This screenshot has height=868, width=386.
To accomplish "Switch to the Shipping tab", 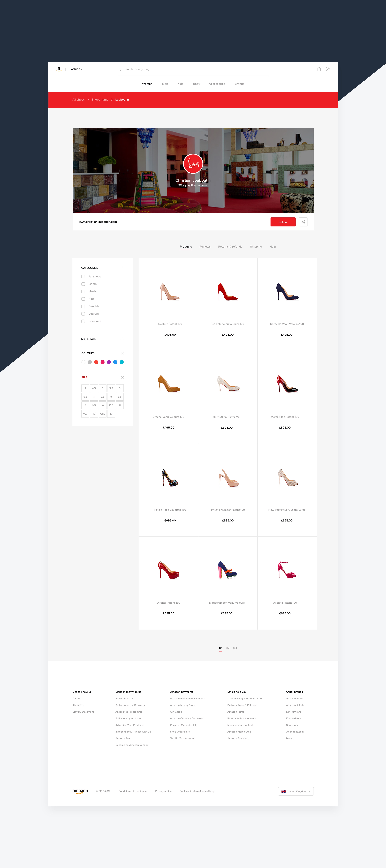I will point(256,247).
